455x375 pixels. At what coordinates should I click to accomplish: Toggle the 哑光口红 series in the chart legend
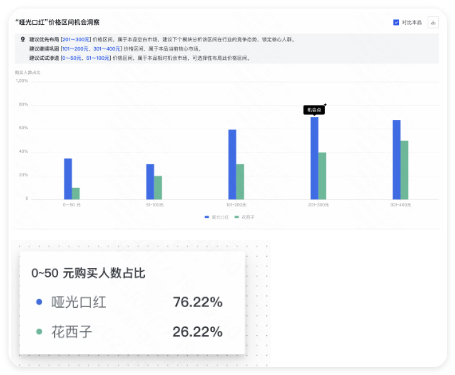pyautogui.click(x=217, y=217)
